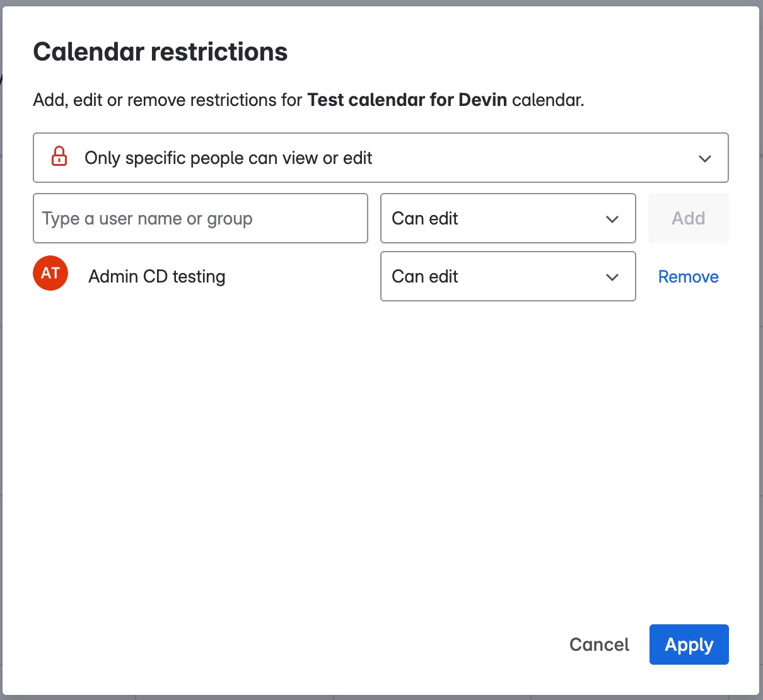Remove Admin CD testing from restrictions

point(688,277)
